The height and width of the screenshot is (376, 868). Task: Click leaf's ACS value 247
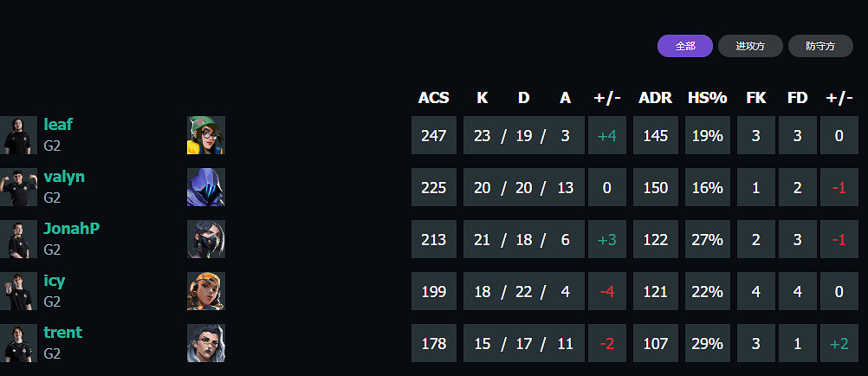[433, 135]
